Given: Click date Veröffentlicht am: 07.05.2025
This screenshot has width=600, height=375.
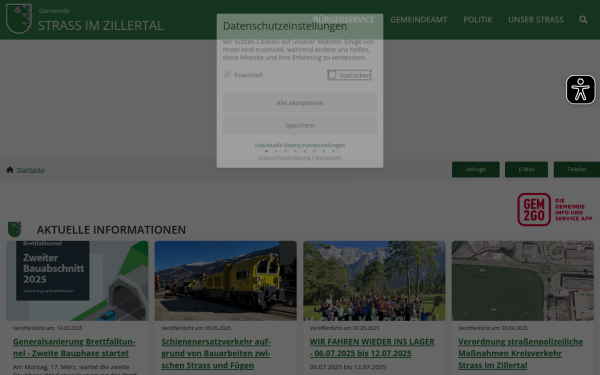Looking at the screenshot, I should (344, 328).
